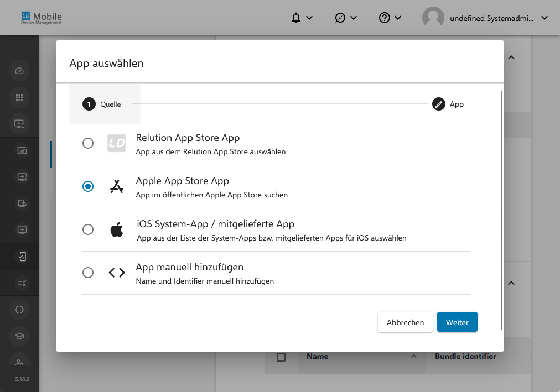Viewport: 560px width, 392px height.
Task: Go to the App wizard step
Action: (x=448, y=104)
